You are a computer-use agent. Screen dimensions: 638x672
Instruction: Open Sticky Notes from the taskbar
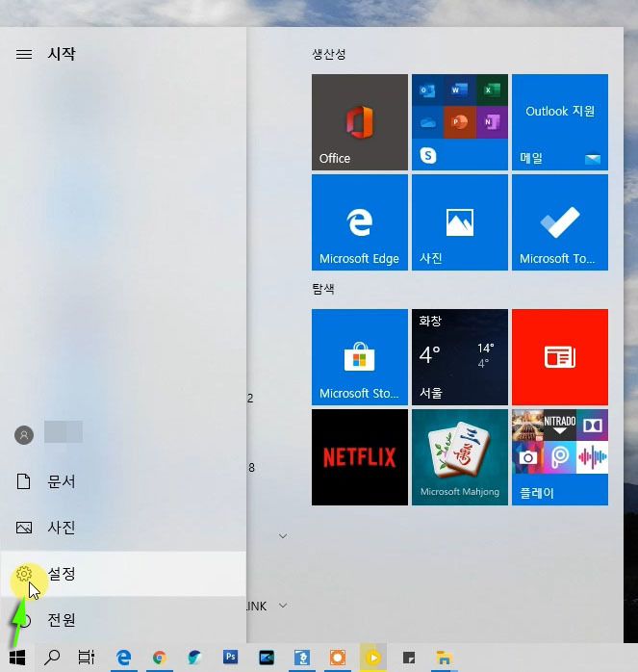tap(409, 657)
